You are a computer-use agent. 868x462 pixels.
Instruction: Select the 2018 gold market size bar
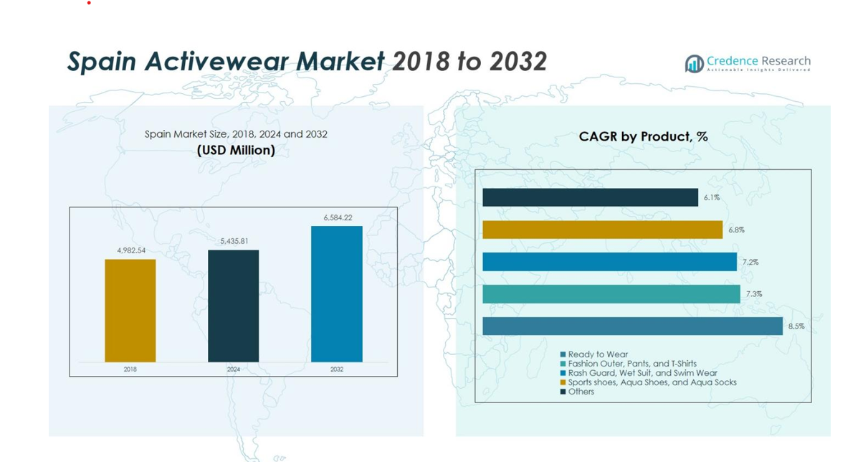[130, 311]
